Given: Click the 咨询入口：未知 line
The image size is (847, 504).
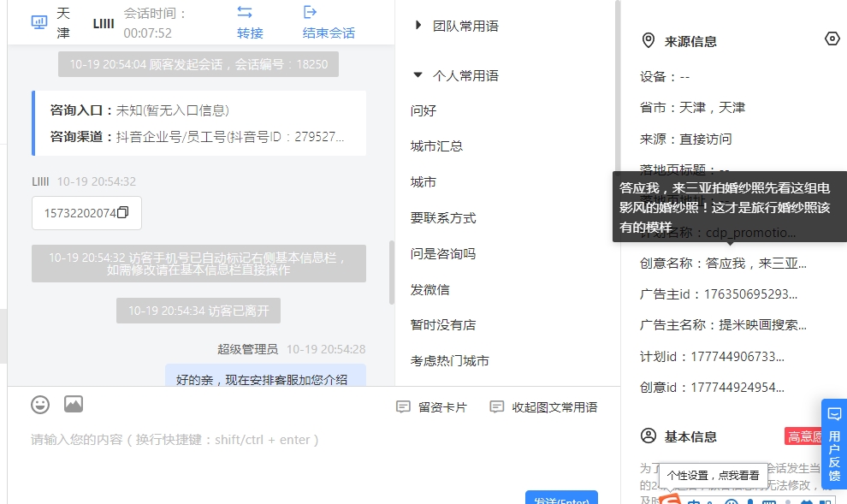Looking at the screenshot, I should tap(139, 110).
